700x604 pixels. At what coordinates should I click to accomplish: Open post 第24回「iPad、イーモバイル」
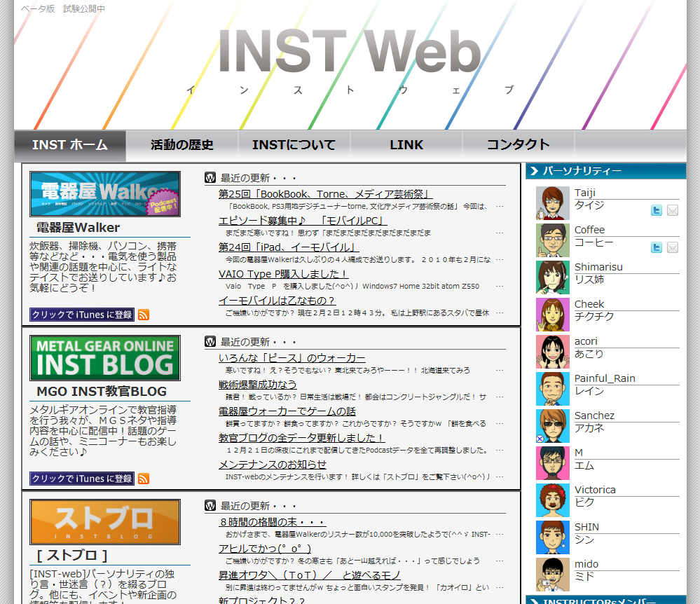tap(289, 247)
